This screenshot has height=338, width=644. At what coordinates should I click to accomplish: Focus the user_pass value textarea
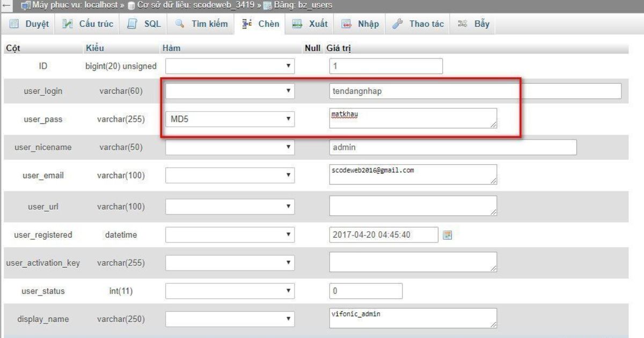pyautogui.click(x=412, y=119)
